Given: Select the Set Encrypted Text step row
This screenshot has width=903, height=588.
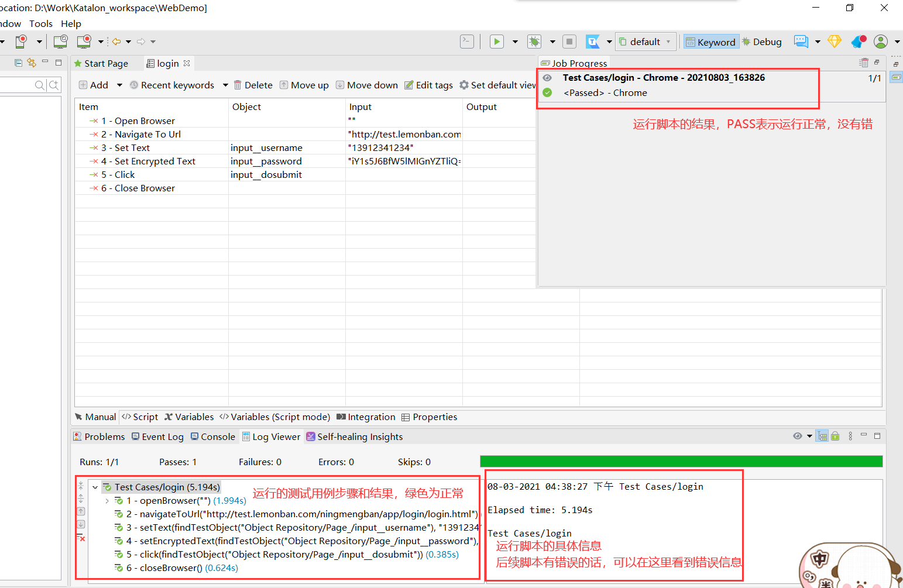Looking at the screenshot, I should click(154, 161).
